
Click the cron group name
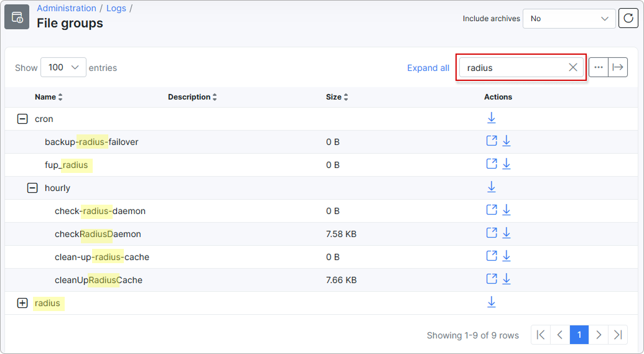[44, 119]
